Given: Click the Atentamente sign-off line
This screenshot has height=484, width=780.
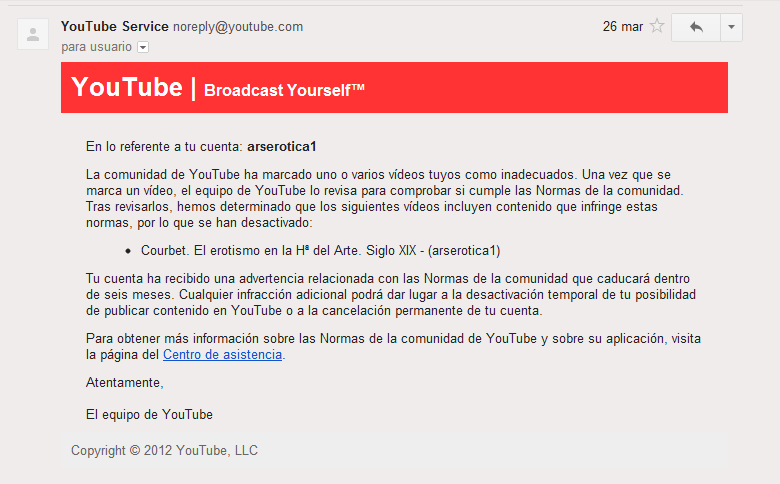Looking at the screenshot, I should coord(124,383).
